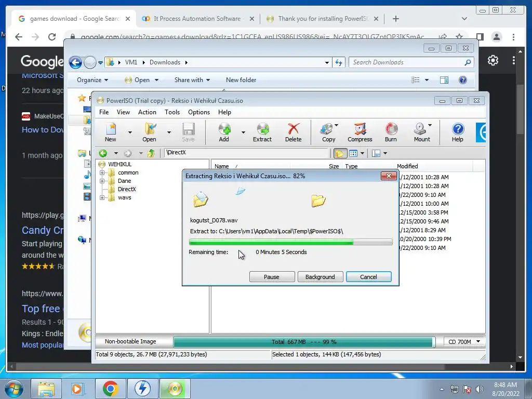Open the Share with dropdown in Explorer

192,80
